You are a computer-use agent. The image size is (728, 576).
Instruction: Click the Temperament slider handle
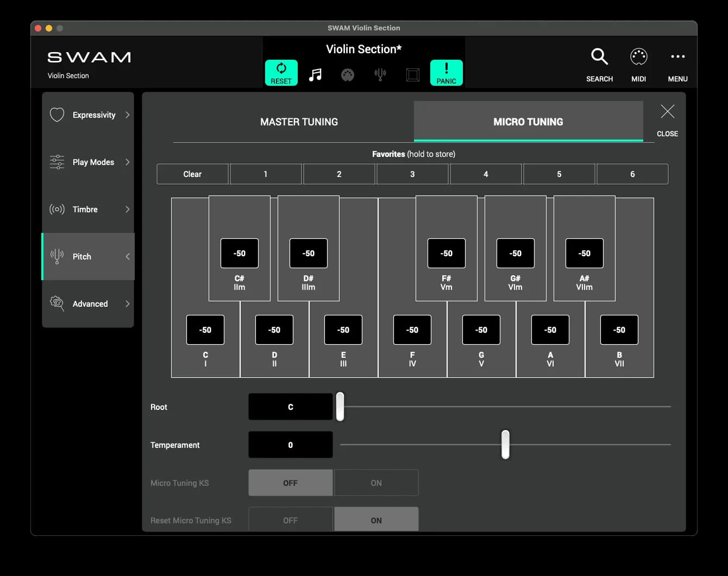(505, 445)
